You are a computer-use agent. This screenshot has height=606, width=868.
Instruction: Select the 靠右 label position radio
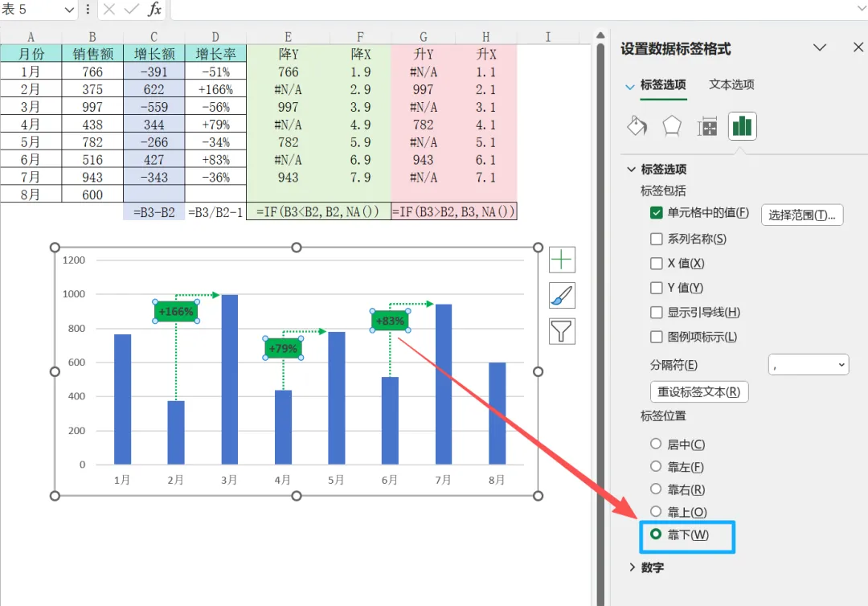[656, 489]
